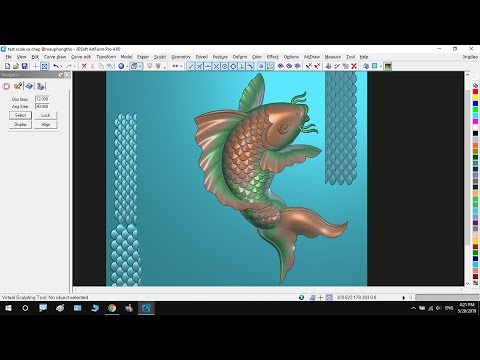Viewport: 480px width, 360px height.
Task: Click the Align button
Action: (46, 125)
